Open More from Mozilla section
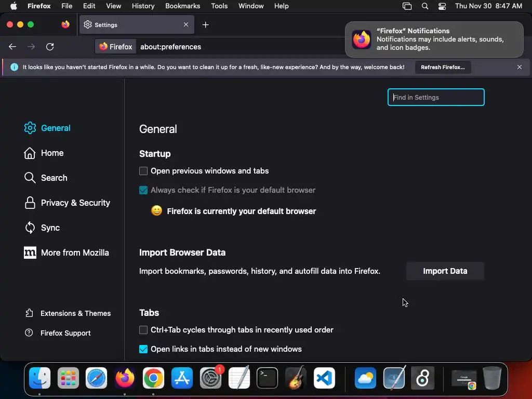The width and height of the screenshot is (532, 399). click(x=66, y=253)
